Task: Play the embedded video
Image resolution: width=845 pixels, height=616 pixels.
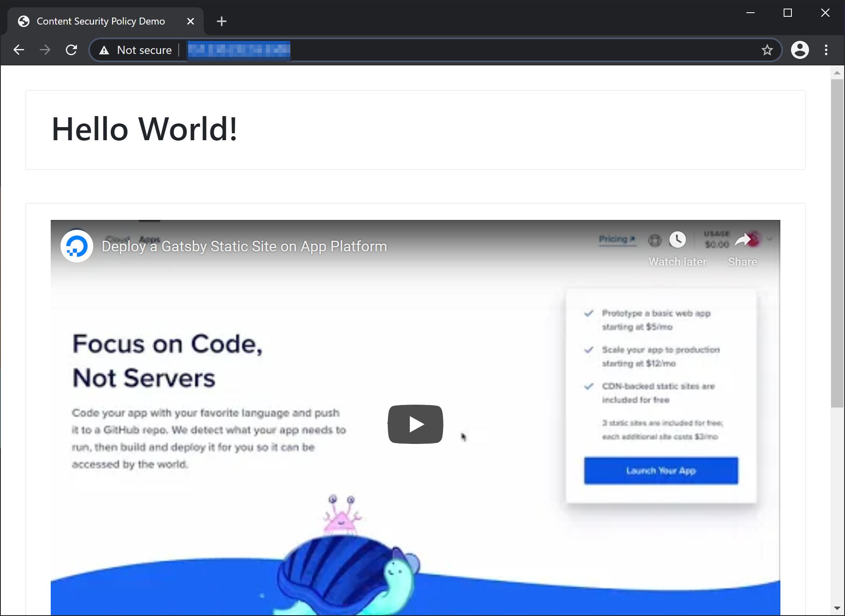Action: click(x=415, y=424)
